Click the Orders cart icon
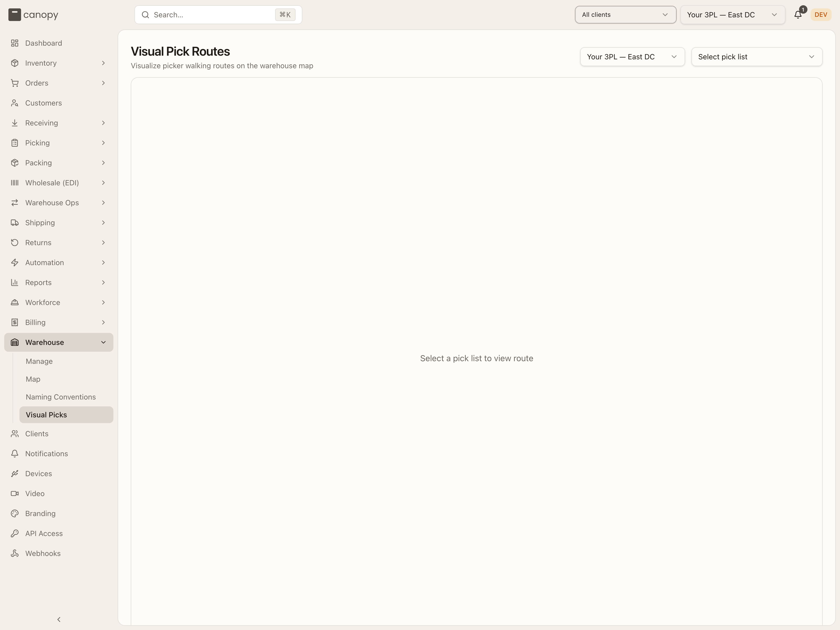This screenshot has height=630, width=840. click(x=14, y=83)
